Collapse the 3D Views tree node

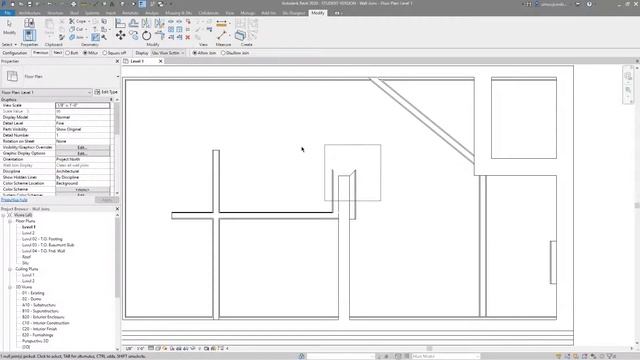click(x=10, y=287)
